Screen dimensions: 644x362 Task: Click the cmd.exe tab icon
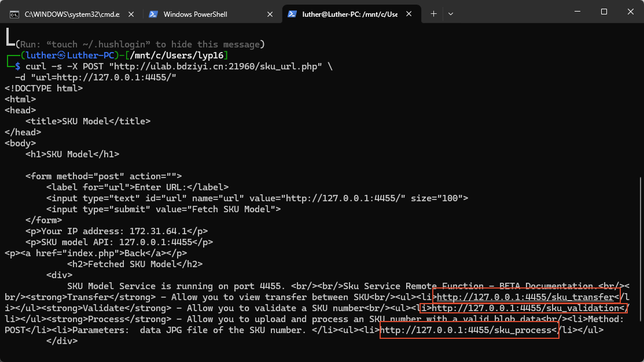[14, 14]
